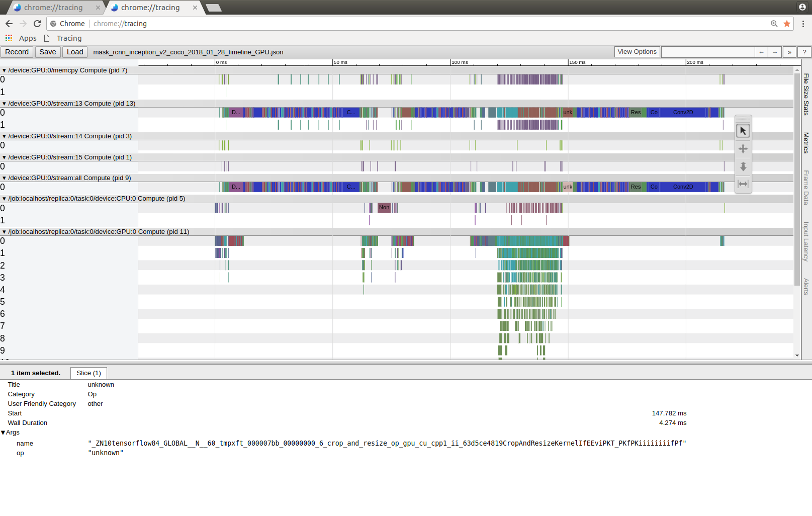Viewport: 812px width, 516px height.
Task: Collapse GPU:0/stream:15 Compute (pid 1) section
Action: coord(4,157)
